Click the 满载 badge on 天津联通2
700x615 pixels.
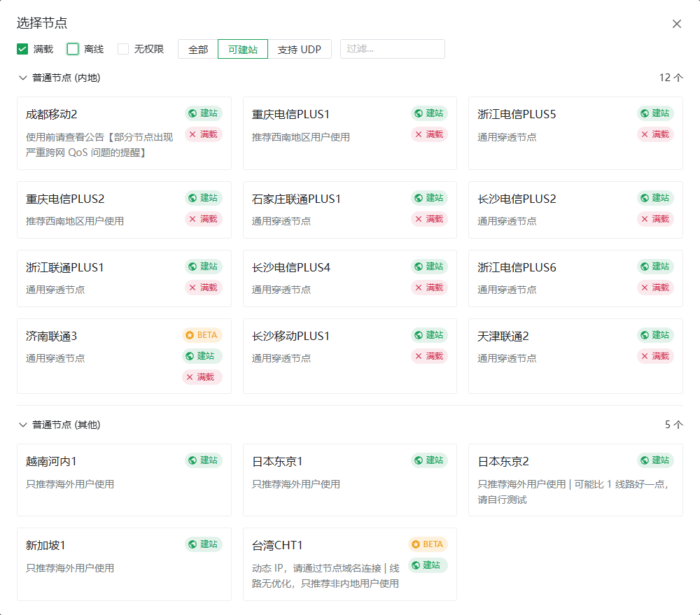click(x=655, y=356)
